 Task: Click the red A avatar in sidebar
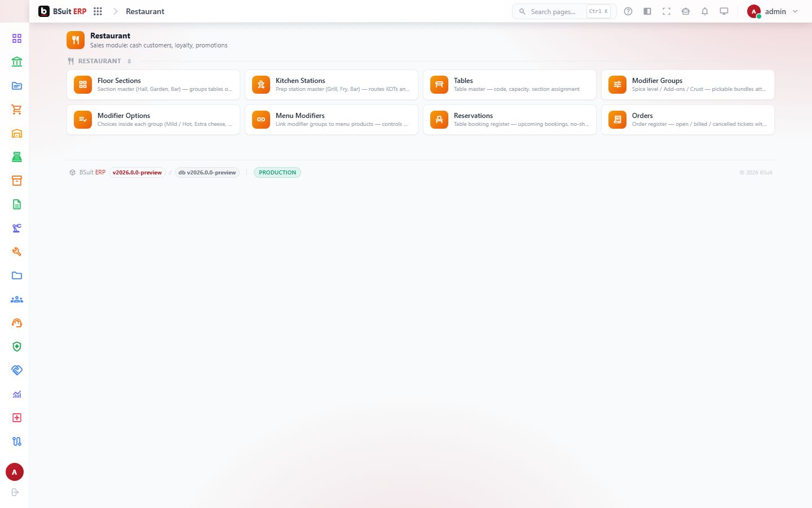15,472
